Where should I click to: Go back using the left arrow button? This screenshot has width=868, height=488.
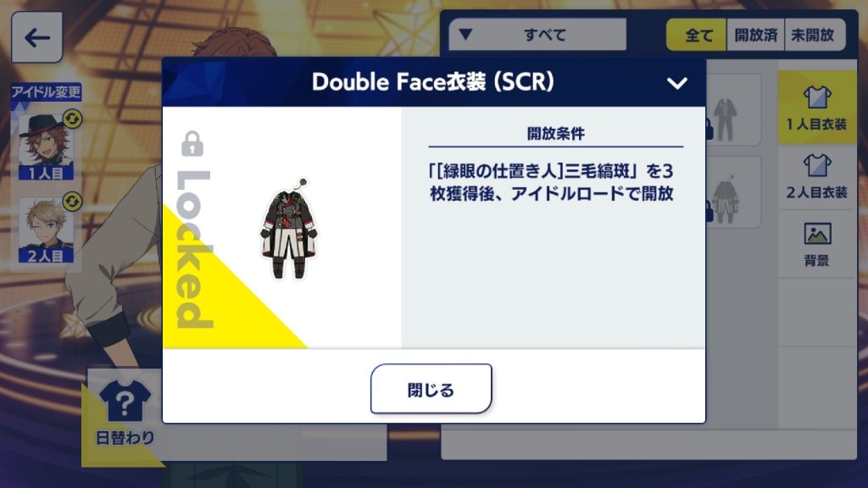(36, 37)
